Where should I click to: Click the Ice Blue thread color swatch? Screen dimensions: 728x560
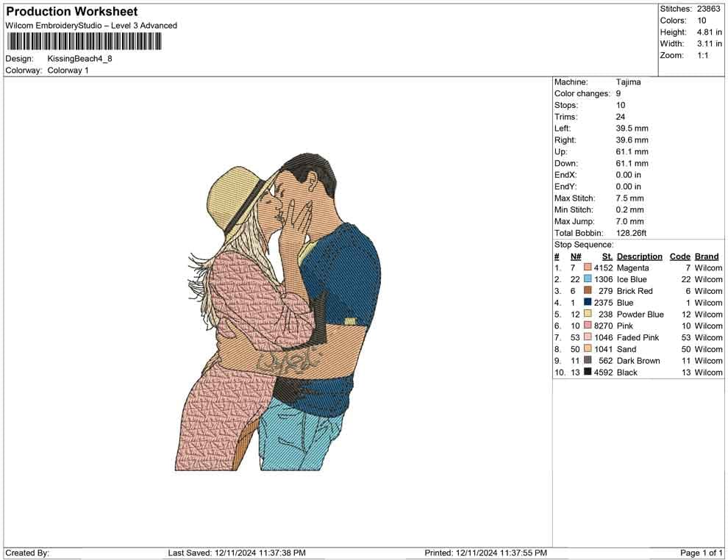(x=588, y=279)
